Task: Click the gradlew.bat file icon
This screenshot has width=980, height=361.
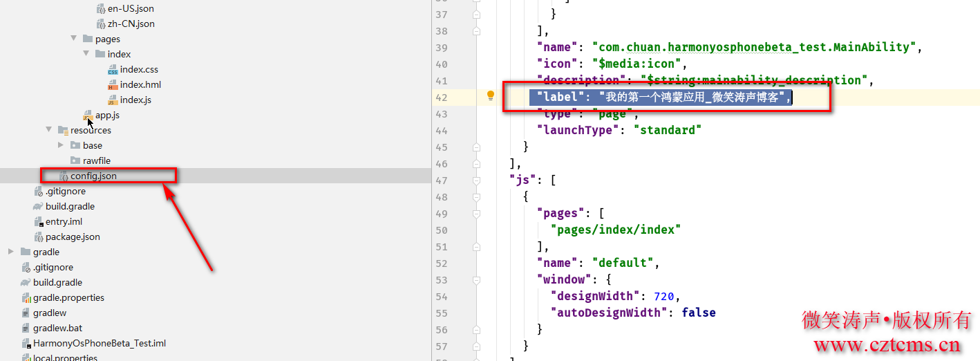Action: click(x=26, y=328)
